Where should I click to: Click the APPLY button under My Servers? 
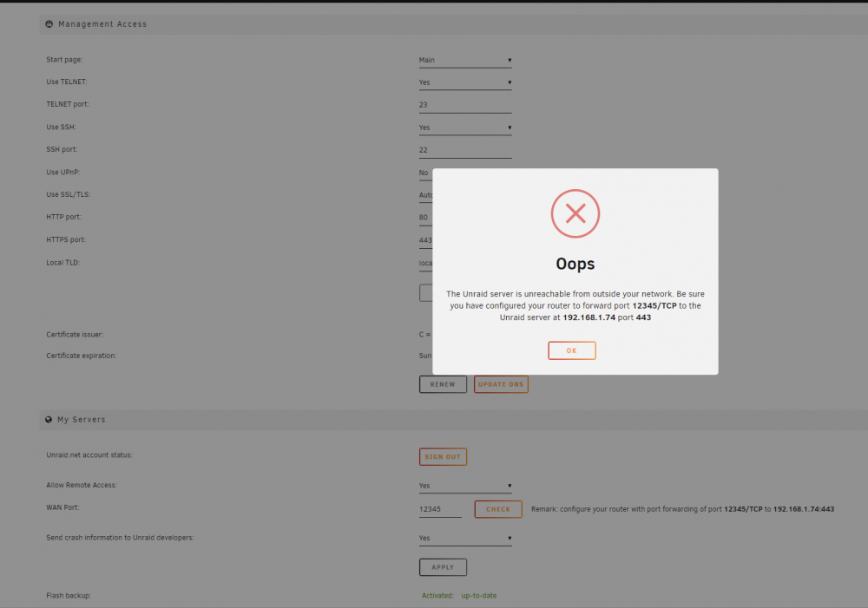click(x=443, y=567)
